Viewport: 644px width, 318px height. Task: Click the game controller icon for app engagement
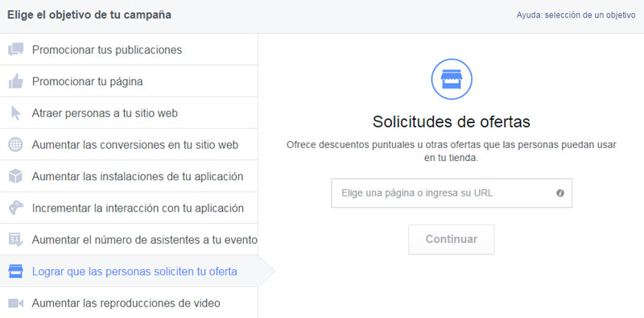(15, 208)
